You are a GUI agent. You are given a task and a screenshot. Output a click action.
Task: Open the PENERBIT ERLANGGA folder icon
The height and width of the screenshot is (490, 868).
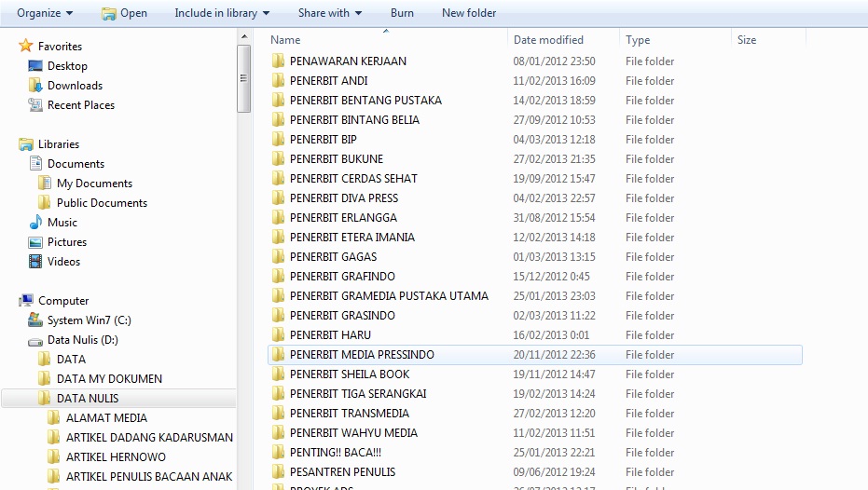pyautogui.click(x=278, y=218)
